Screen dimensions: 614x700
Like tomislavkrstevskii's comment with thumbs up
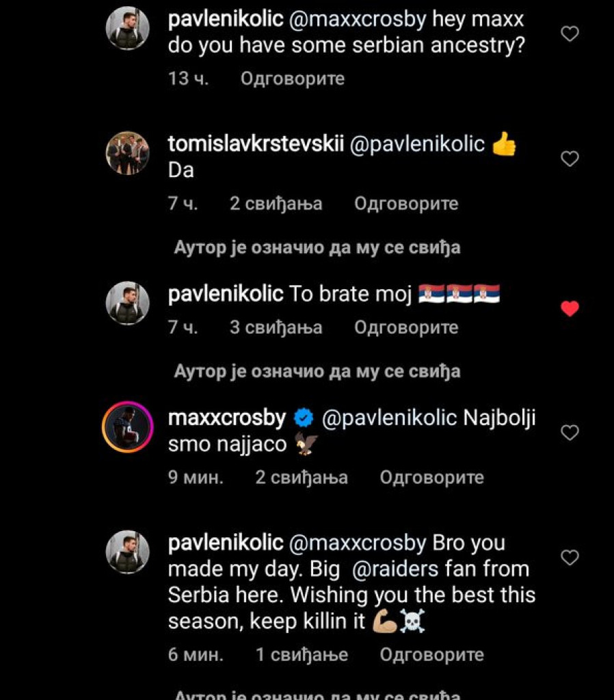pos(569,159)
